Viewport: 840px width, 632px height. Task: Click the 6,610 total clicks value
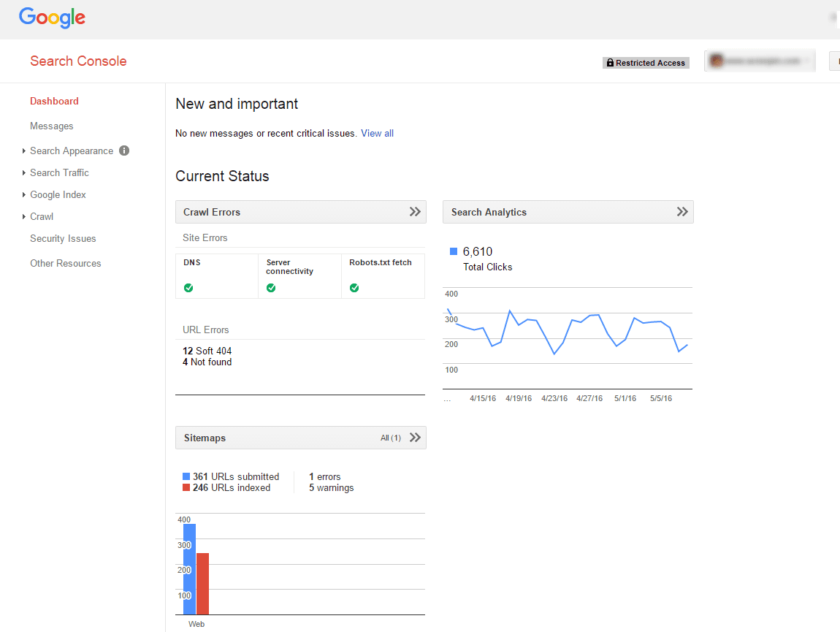click(x=477, y=251)
